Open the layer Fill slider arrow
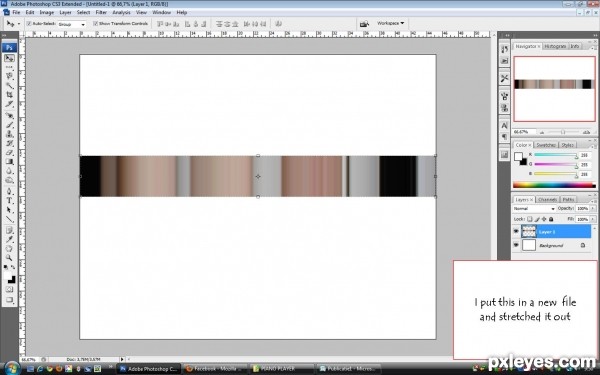This screenshot has width=600, height=375. (x=593, y=219)
